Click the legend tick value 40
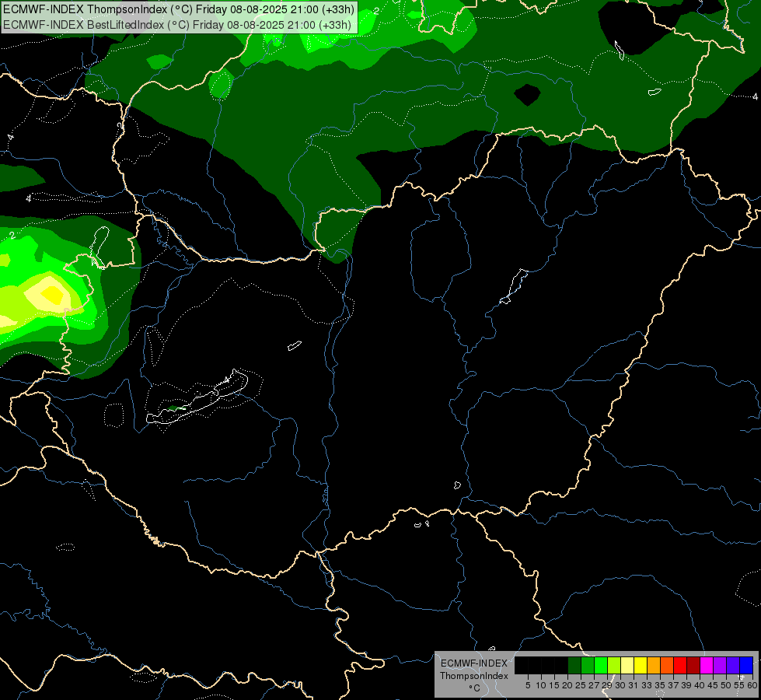 [700, 685]
